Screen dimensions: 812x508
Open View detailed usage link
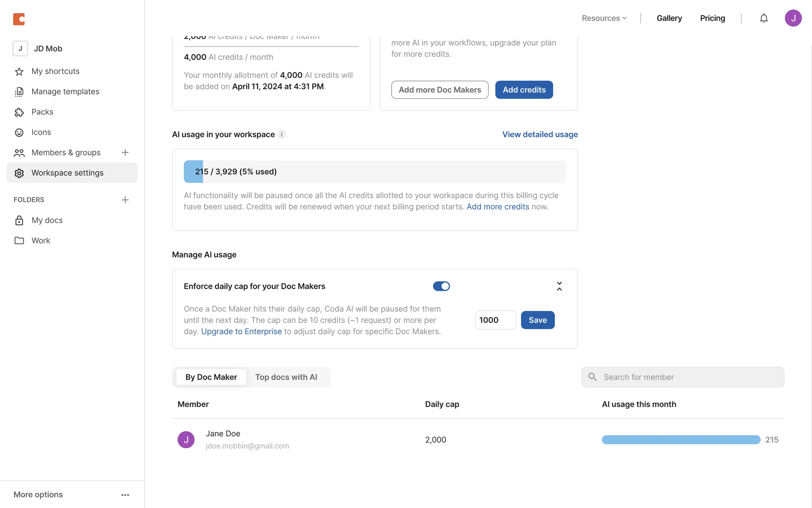tap(540, 134)
